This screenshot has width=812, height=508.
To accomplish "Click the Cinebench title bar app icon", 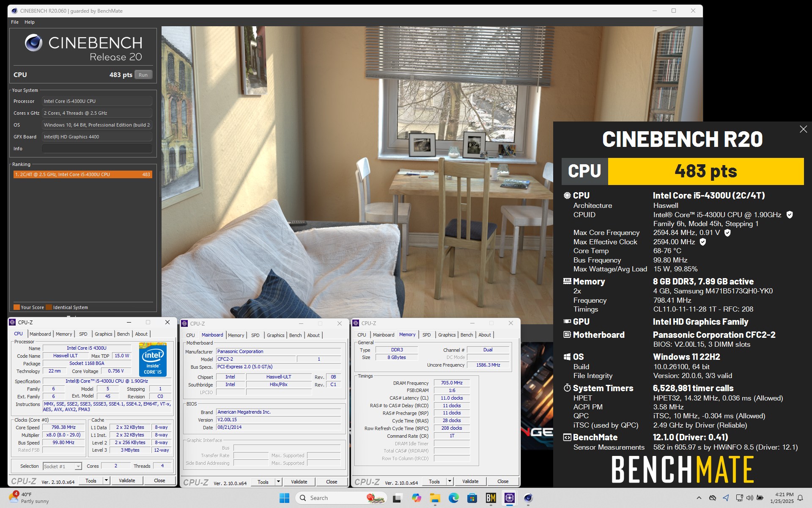I will click(x=14, y=11).
